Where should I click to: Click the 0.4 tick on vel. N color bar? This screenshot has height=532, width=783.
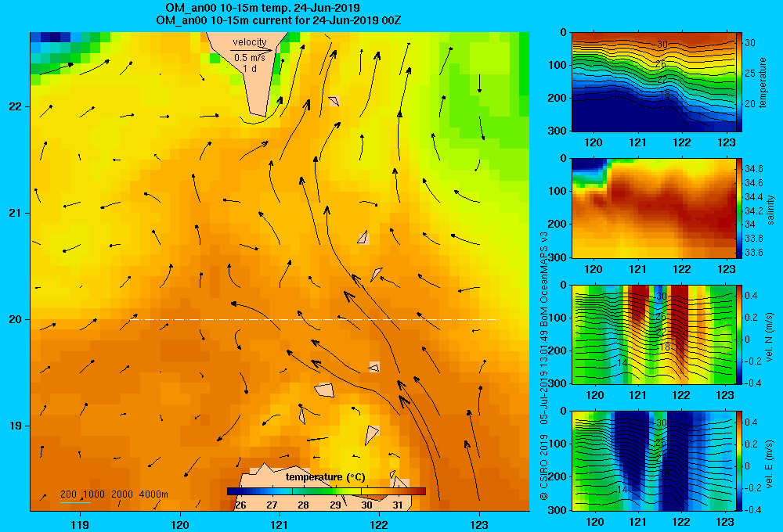point(752,296)
